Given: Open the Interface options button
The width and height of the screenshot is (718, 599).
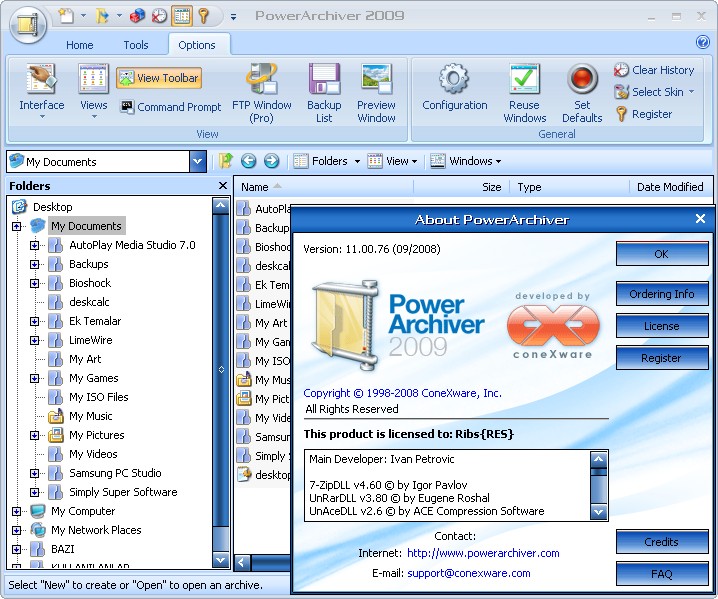Looking at the screenshot, I should pos(42,92).
